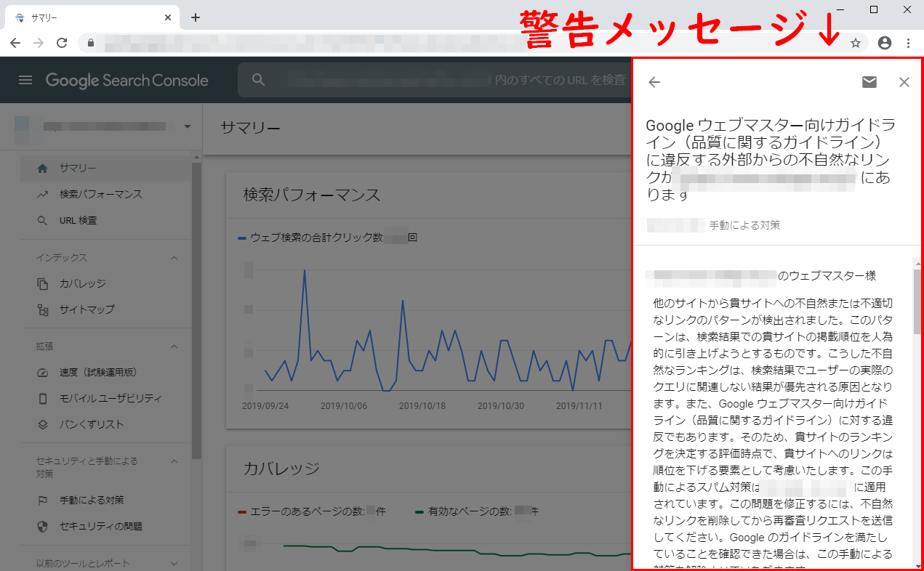Bookmark this page with the star icon
924x571 pixels.
[856, 43]
